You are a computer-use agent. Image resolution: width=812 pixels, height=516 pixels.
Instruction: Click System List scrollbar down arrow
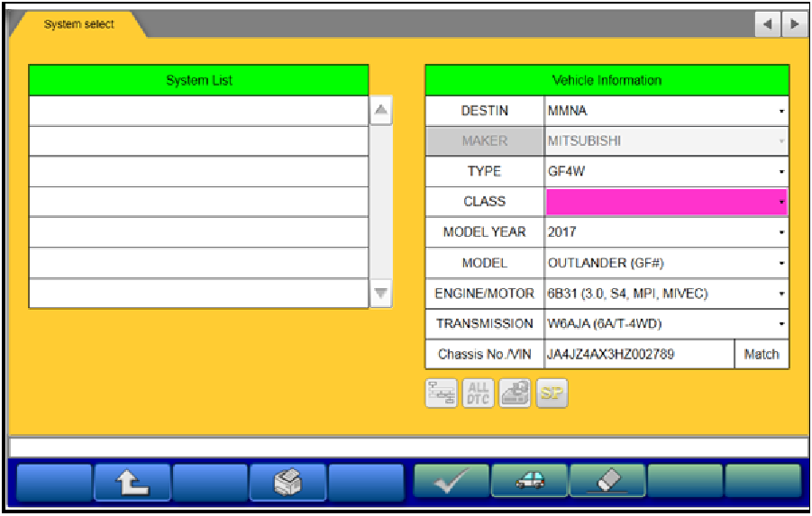point(381,293)
